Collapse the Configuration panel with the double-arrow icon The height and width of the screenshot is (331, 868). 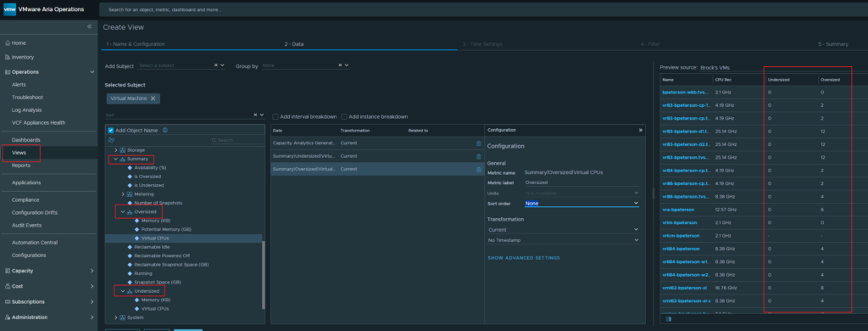(x=641, y=130)
